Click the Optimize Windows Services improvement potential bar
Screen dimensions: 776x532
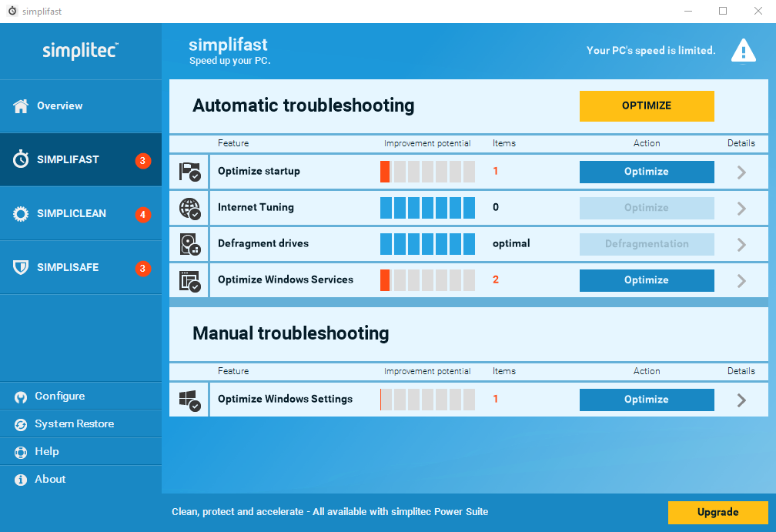[427, 280]
